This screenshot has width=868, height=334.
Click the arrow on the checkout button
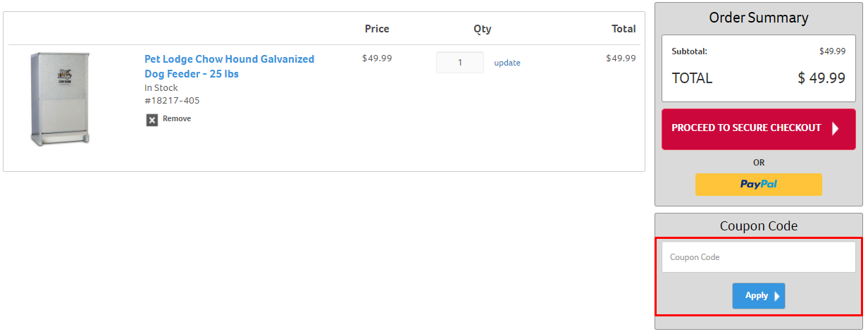pos(836,128)
